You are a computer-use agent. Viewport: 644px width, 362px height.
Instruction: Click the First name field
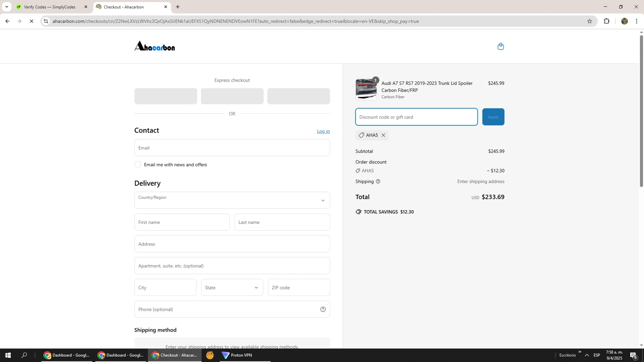pyautogui.click(x=182, y=222)
